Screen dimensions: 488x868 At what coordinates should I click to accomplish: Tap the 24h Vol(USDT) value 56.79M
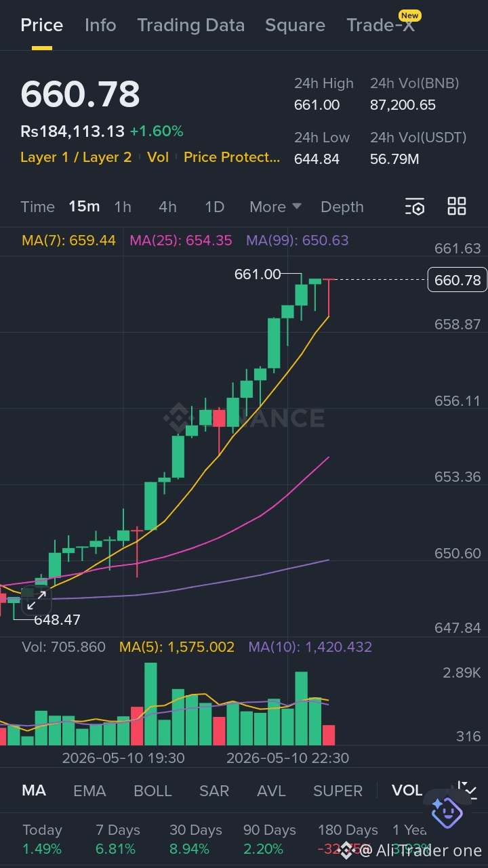click(394, 159)
